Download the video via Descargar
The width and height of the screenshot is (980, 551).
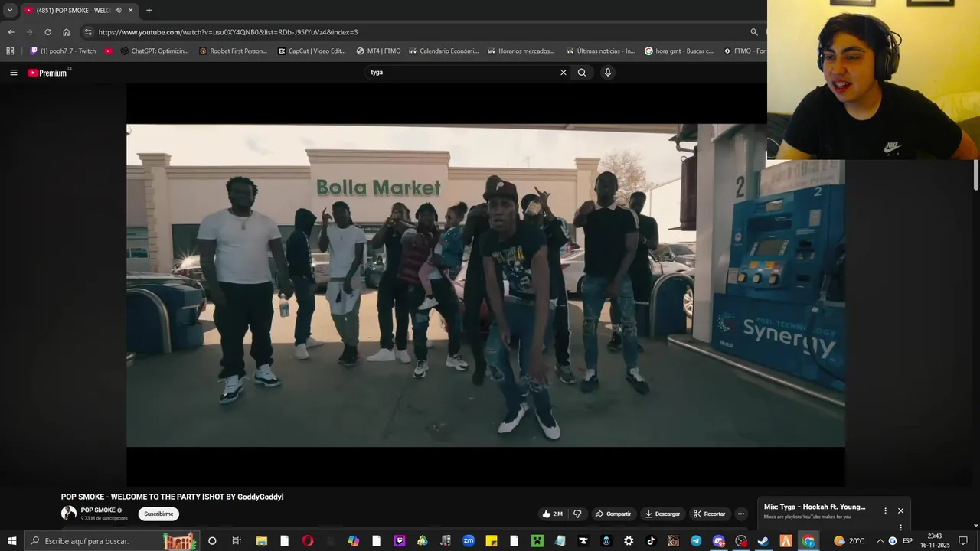pyautogui.click(x=662, y=514)
